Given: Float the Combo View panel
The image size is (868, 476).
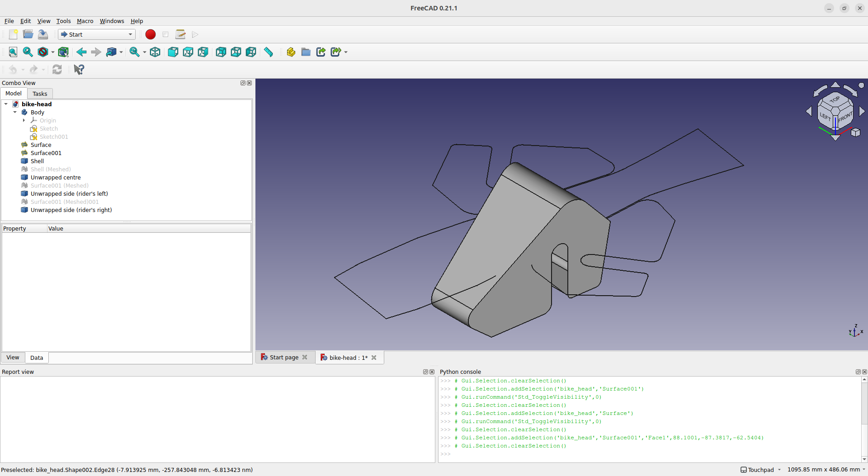Looking at the screenshot, I should tap(243, 83).
